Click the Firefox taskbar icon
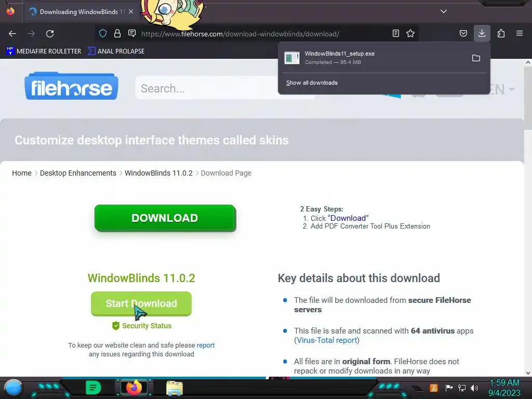The height and width of the screenshot is (399, 532). (134, 388)
